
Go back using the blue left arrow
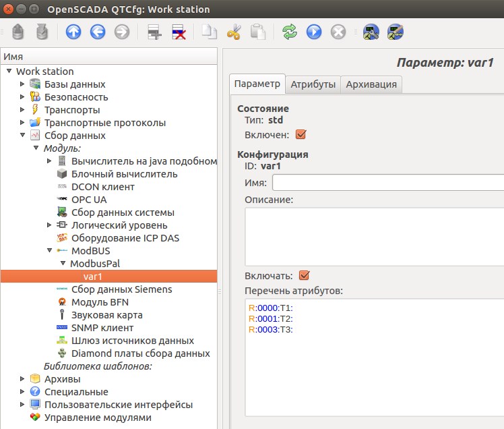pos(98,32)
